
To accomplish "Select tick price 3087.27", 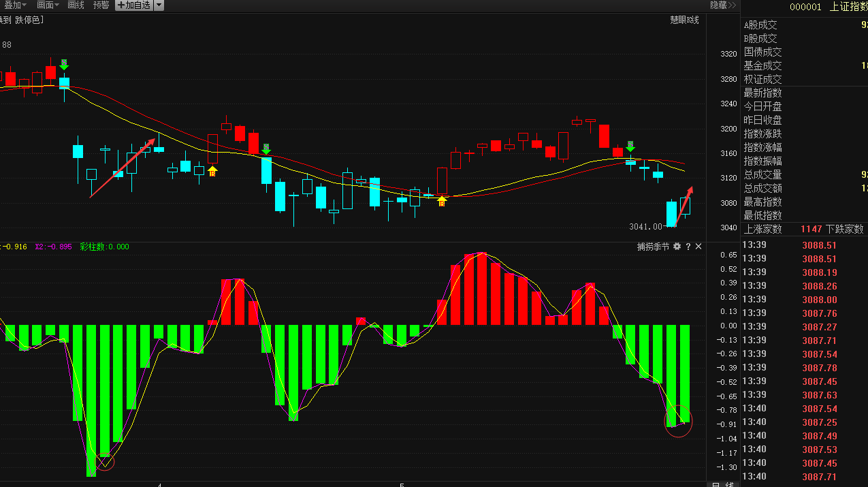I will click(820, 327).
